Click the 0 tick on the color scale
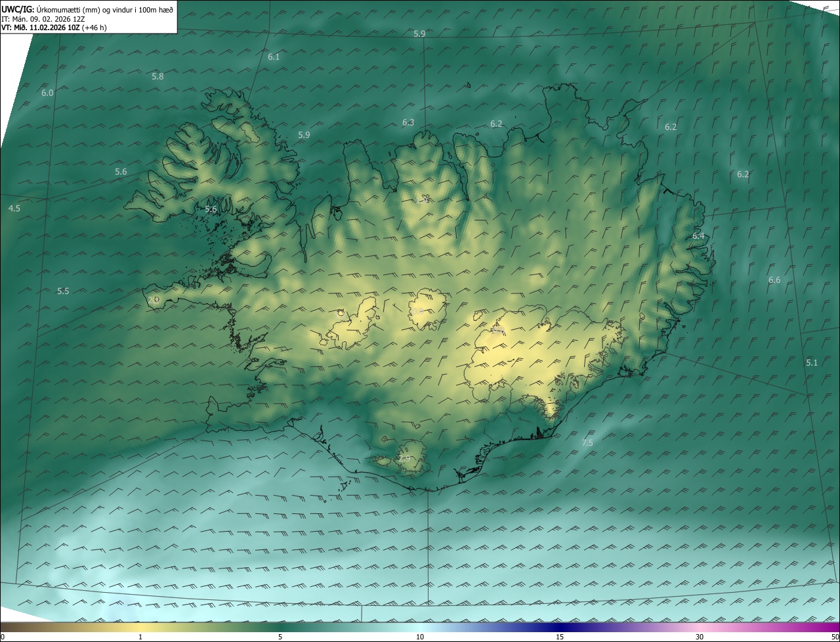The height and width of the screenshot is (642, 840). click(x=2, y=637)
